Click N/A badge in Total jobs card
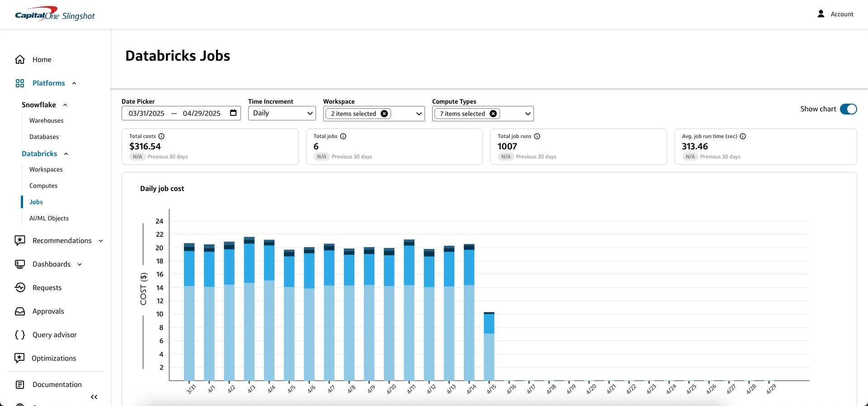 pos(321,157)
